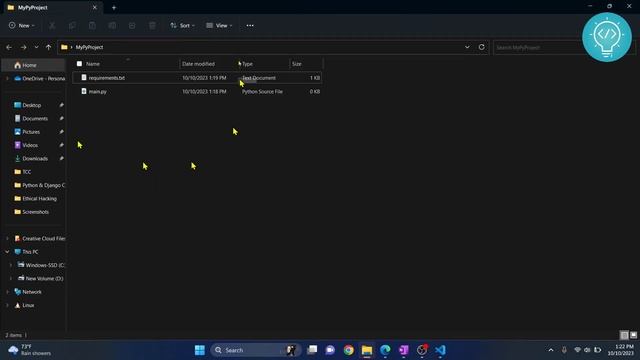
Task: Click the Rename icon in toolbar
Action: pos(112,25)
